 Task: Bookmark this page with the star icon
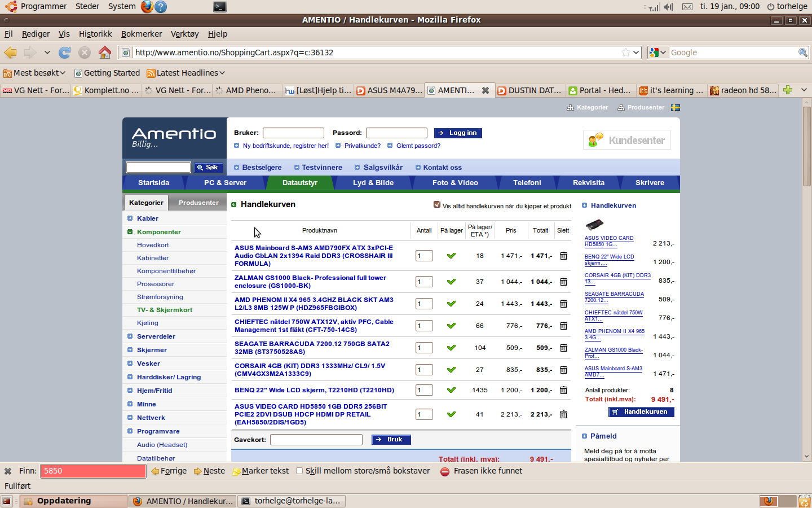(625, 52)
